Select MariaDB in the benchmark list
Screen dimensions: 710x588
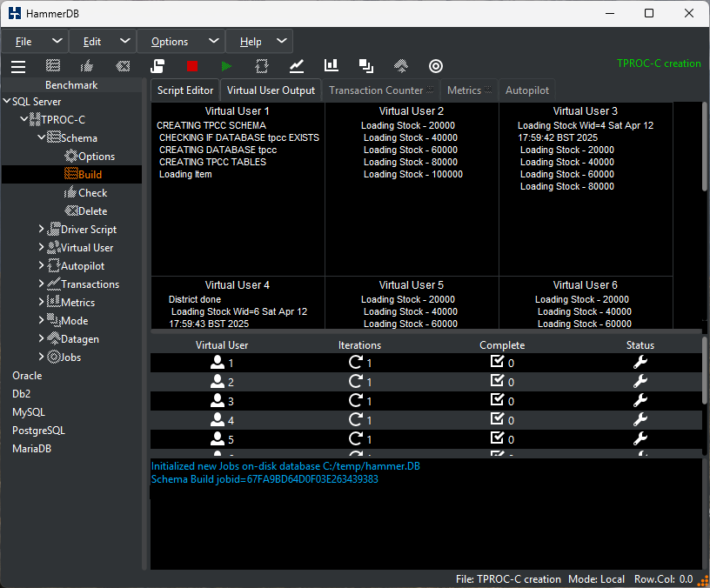[x=31, y=449]
